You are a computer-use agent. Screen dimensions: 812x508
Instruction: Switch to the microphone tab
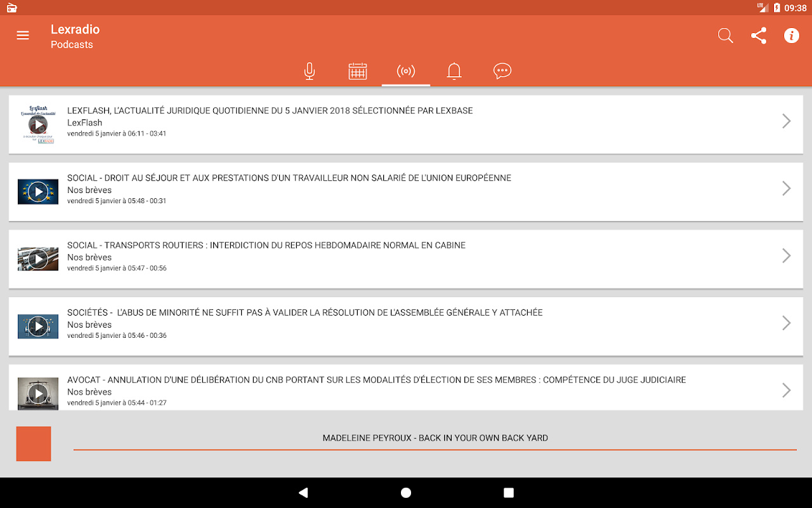pos(310,71)
